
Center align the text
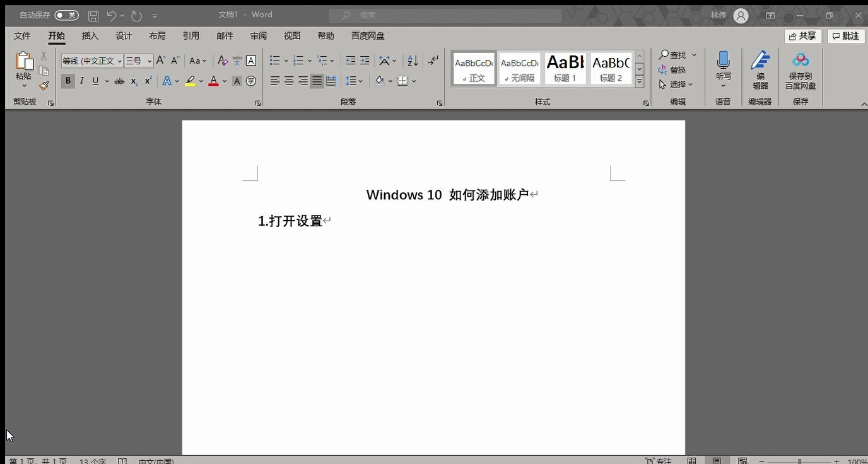(x=289, y=81)
